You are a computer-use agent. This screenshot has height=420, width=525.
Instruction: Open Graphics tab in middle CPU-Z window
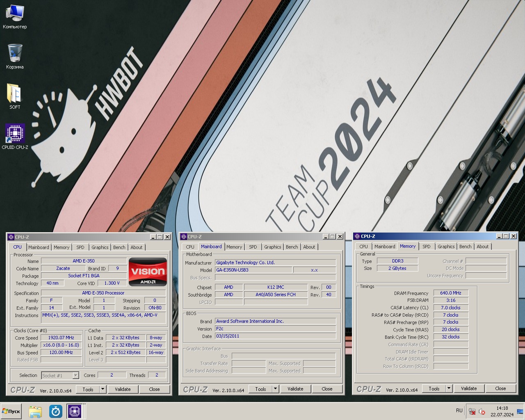[x=273, y=247]
